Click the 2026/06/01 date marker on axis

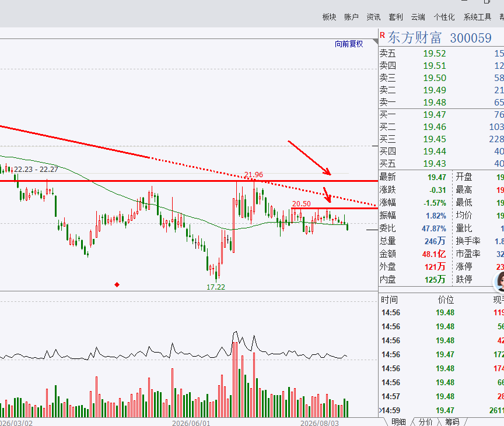[x=191, y=423]
